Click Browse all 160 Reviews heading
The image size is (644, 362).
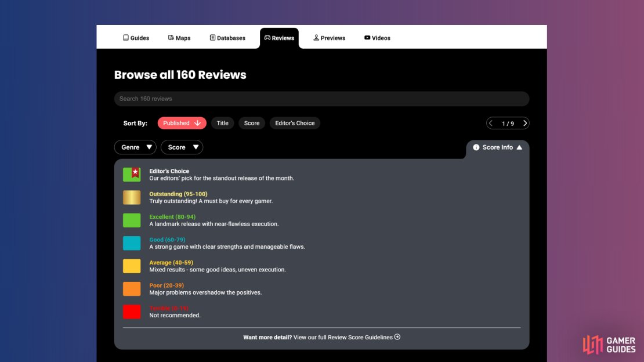tap(180, 75)
